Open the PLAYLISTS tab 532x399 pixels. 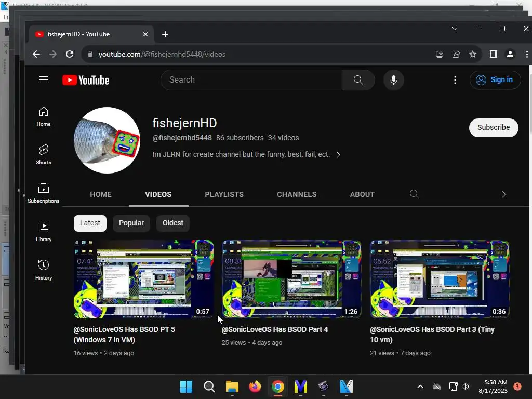point(224,194)
